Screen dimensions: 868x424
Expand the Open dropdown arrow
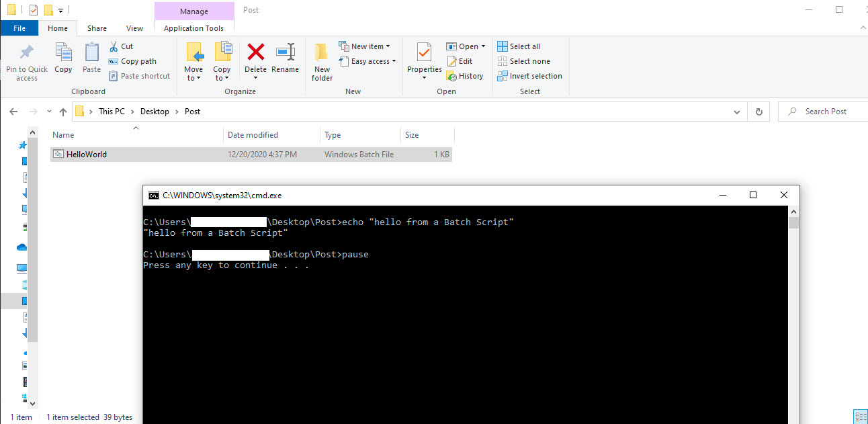coord(483,47)
